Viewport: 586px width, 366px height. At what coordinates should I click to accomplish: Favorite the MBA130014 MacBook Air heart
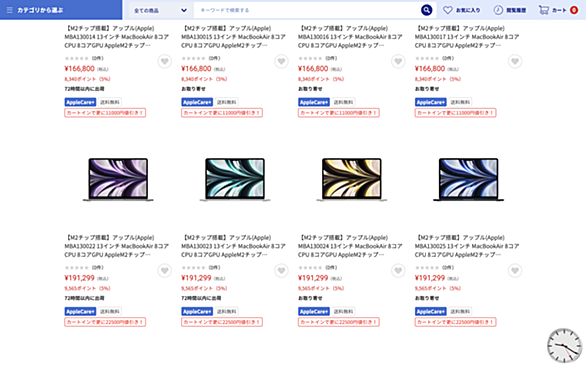(164, 61)
